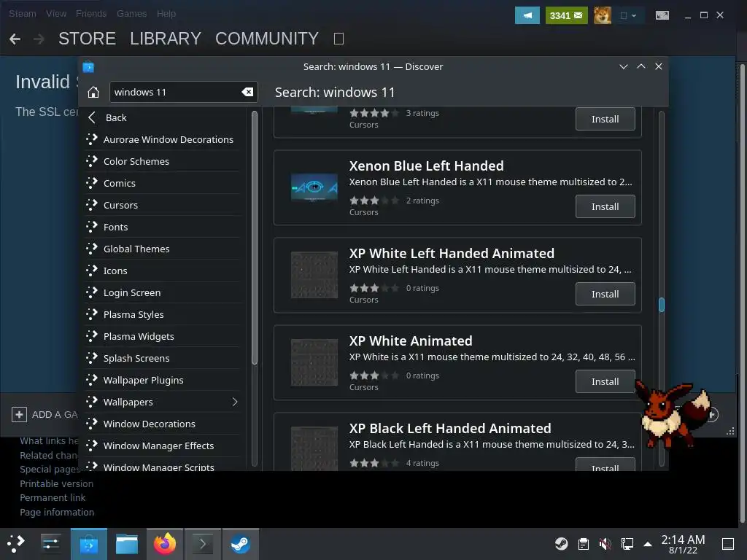Open Firefox from the taskbar
This screenshot has width=747, height=560.
click(165, 544)
